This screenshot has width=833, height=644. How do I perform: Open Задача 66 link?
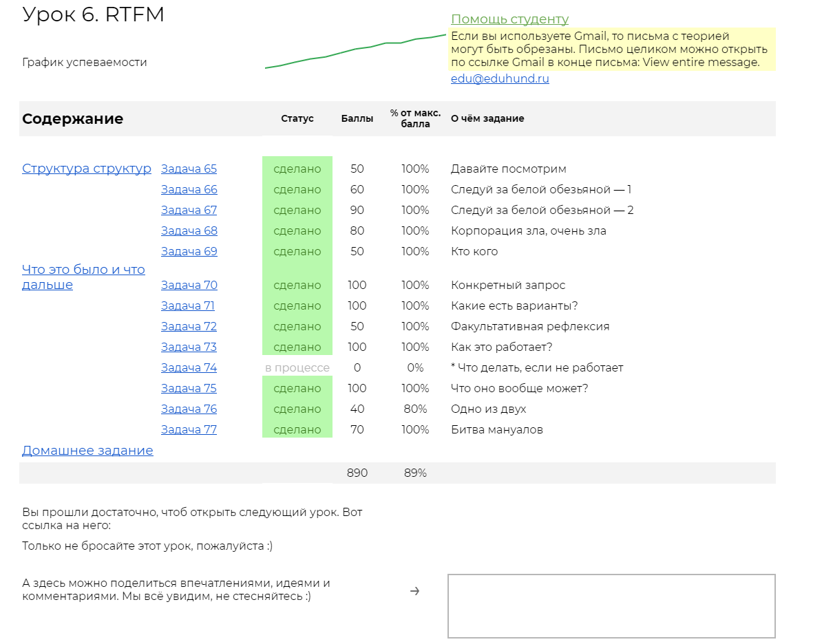(x=189, y=189)
